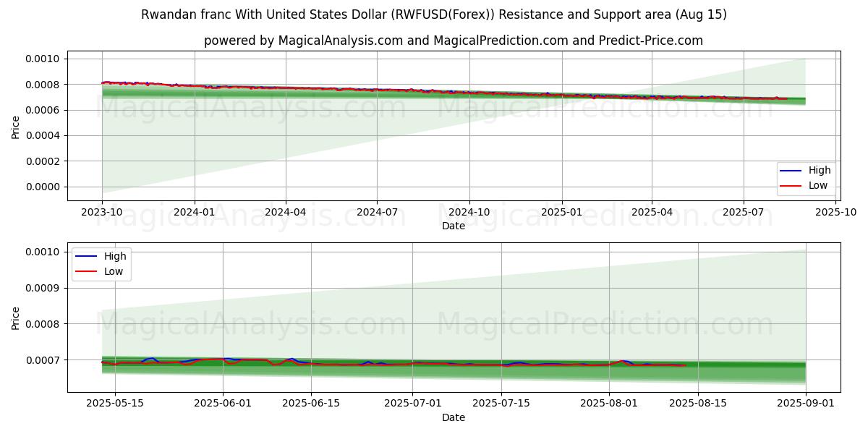Select the 2025-09-01 date tick label
868x434 pixels.
806,404
